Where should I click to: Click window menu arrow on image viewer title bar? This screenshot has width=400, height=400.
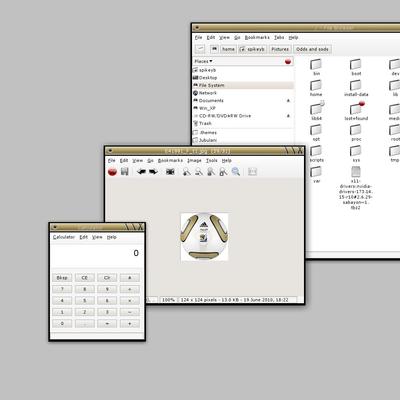pyautogui.click(x=110, y=151)
